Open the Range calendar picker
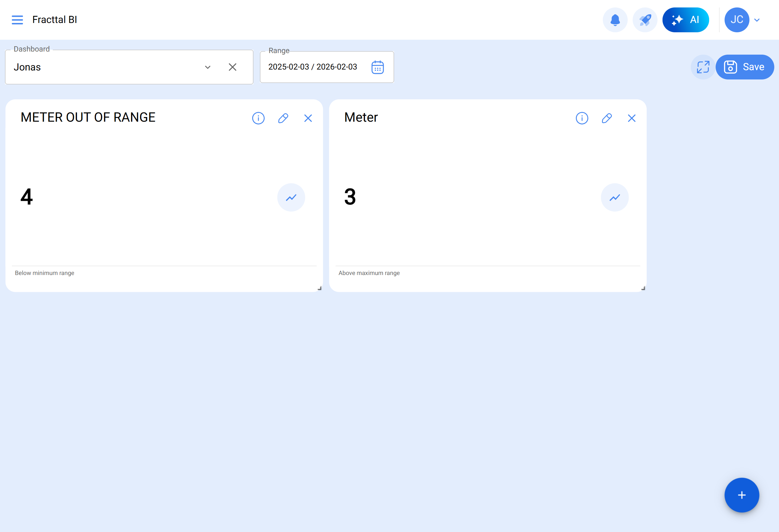779x532 pixels. [377, 67]
